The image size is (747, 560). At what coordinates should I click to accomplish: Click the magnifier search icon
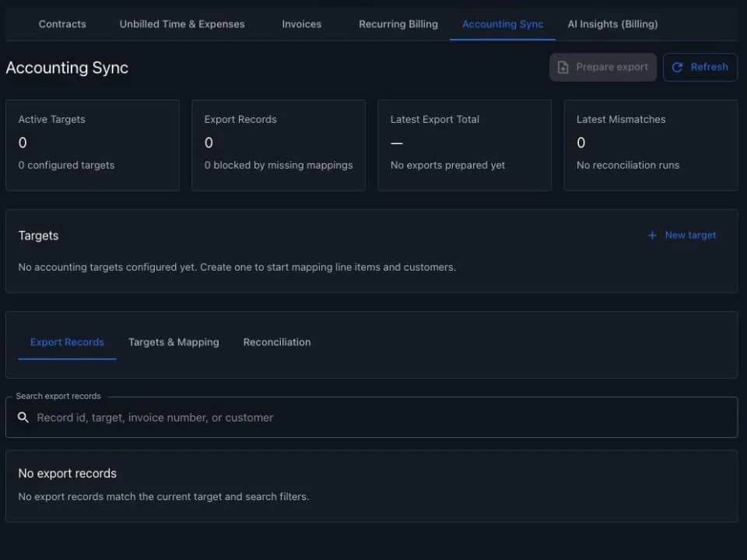pos(23,418)
